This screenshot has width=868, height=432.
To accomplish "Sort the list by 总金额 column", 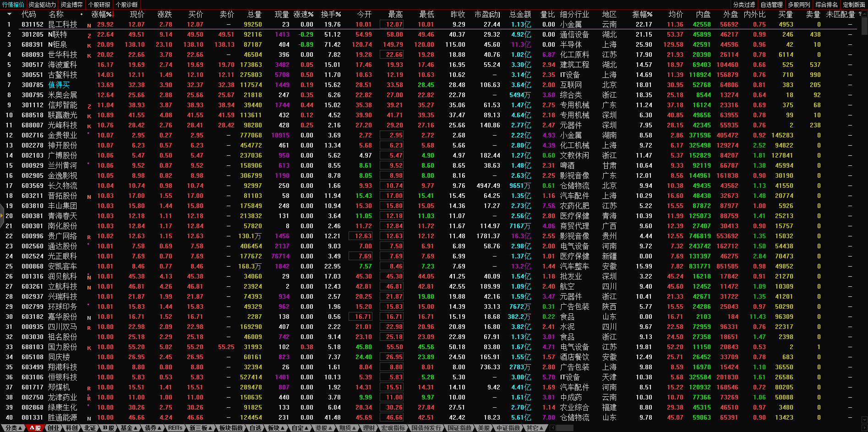I will [x=520, y=14].
